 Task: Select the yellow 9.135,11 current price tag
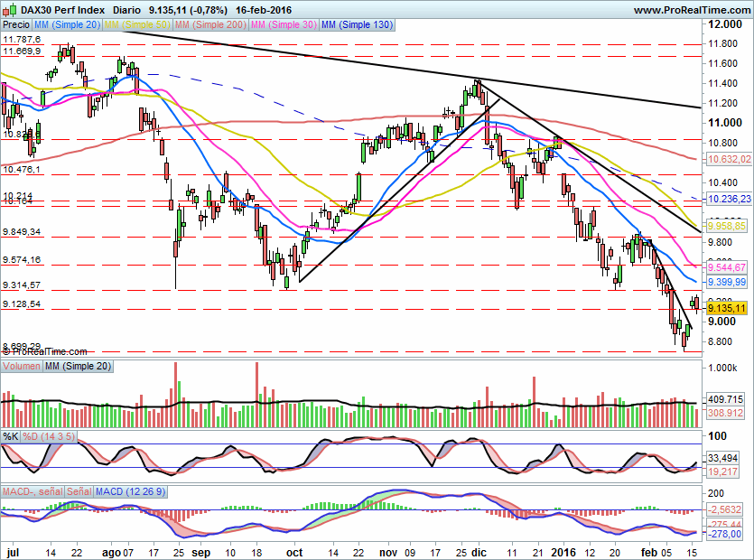coord(726,308)
